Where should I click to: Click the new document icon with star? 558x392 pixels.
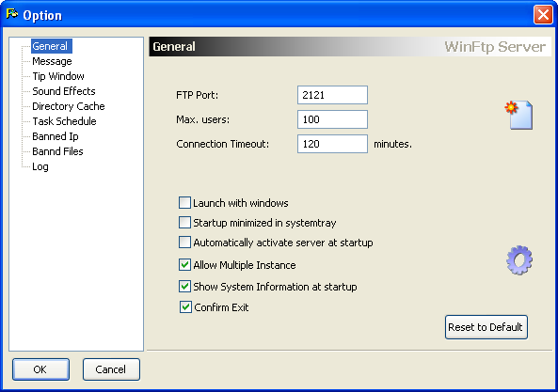[x=518, y=115]
